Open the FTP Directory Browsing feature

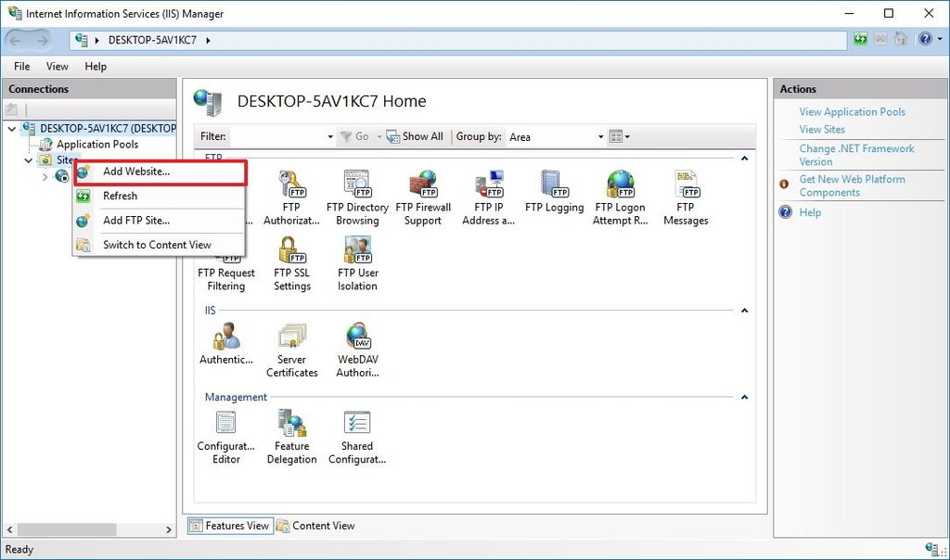[357, 190]
